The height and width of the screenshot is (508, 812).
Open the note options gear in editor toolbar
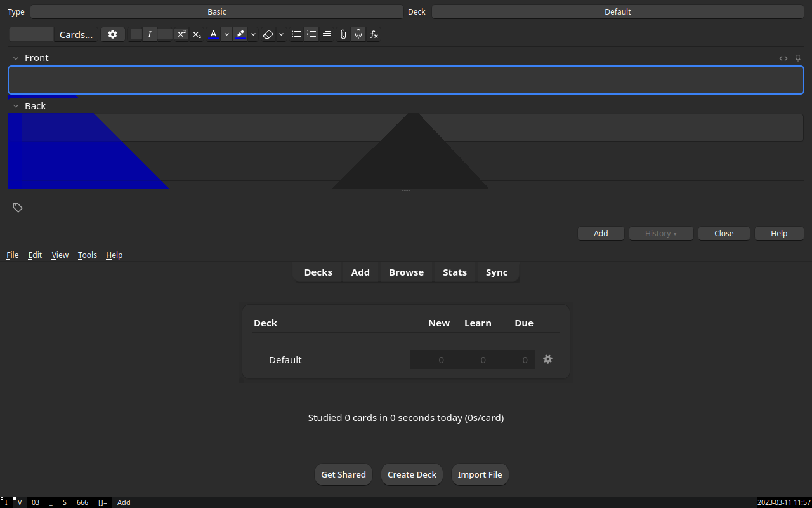(x=112, y=34)
